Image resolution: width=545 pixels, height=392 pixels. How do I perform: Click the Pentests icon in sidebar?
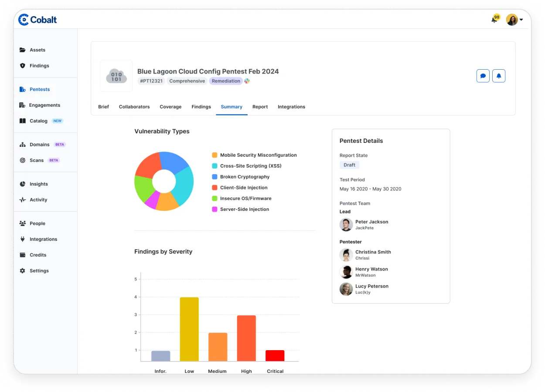tap(23, 89)
